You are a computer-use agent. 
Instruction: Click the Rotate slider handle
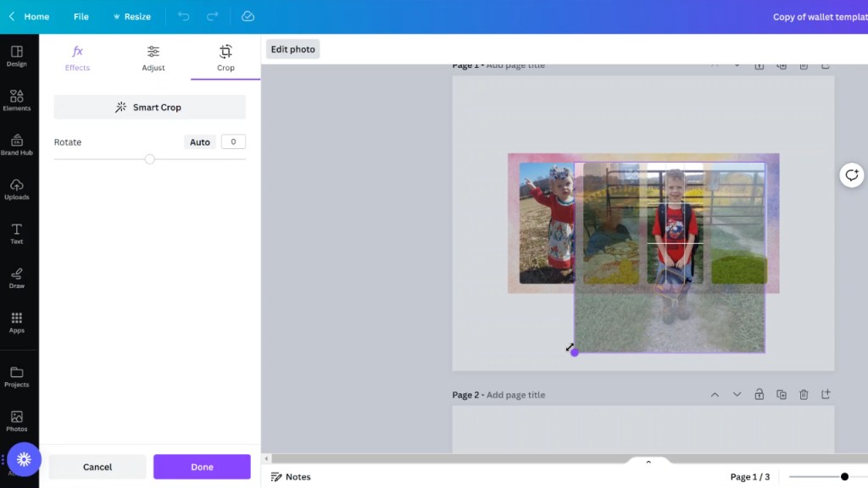pos(150,159)
